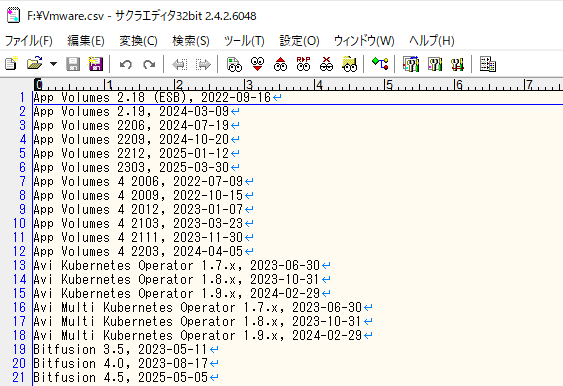Image resolution: width=563 pixels, height=386 pixels.
Task: Click line "App Volumes 4 2006, 2022-07-09"
Action: (x=138, y=181)
